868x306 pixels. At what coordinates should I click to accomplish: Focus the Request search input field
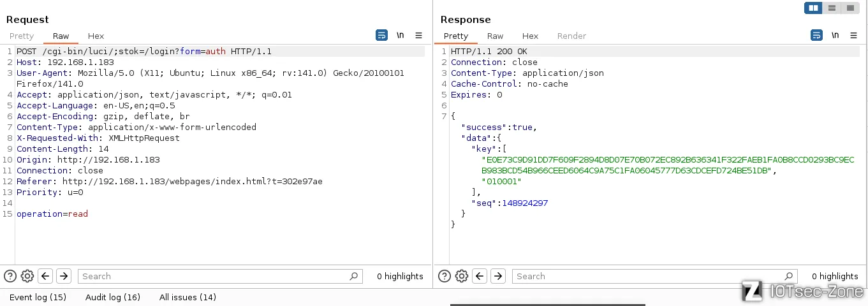pos(220,276)
